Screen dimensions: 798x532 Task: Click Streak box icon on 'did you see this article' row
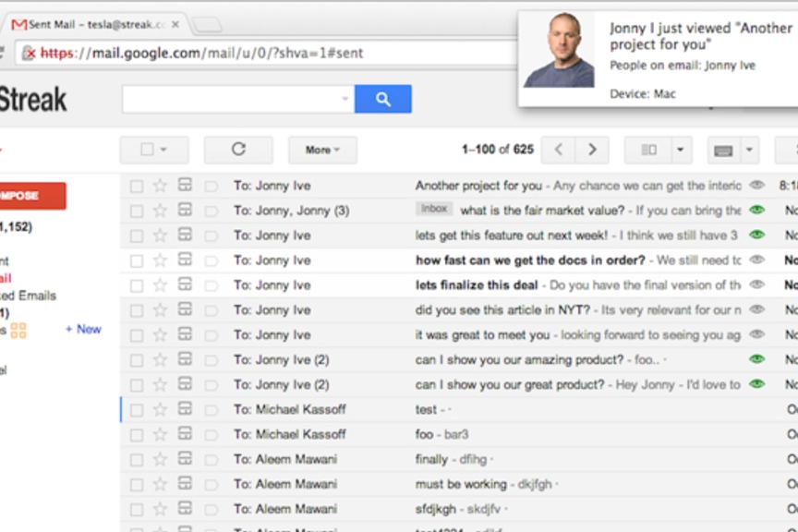point(185,309)
